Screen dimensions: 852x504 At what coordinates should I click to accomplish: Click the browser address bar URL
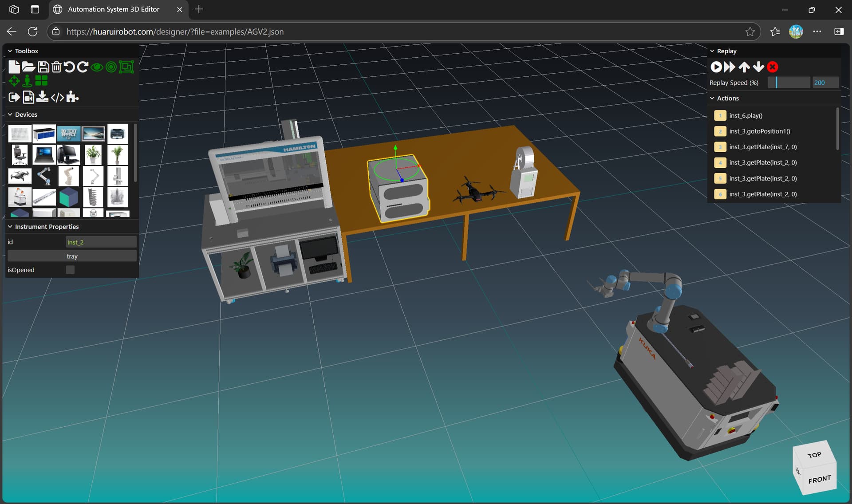click(175, 31)
